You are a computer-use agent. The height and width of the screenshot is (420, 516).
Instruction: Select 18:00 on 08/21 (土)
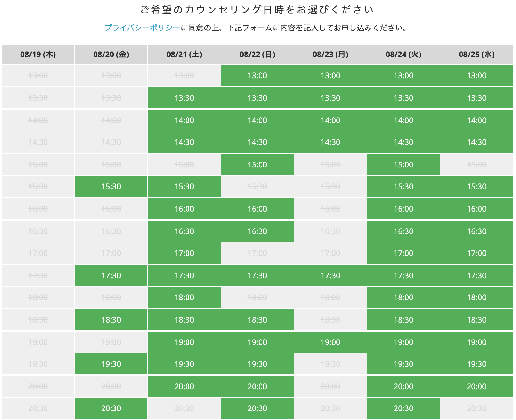point(184,298)
